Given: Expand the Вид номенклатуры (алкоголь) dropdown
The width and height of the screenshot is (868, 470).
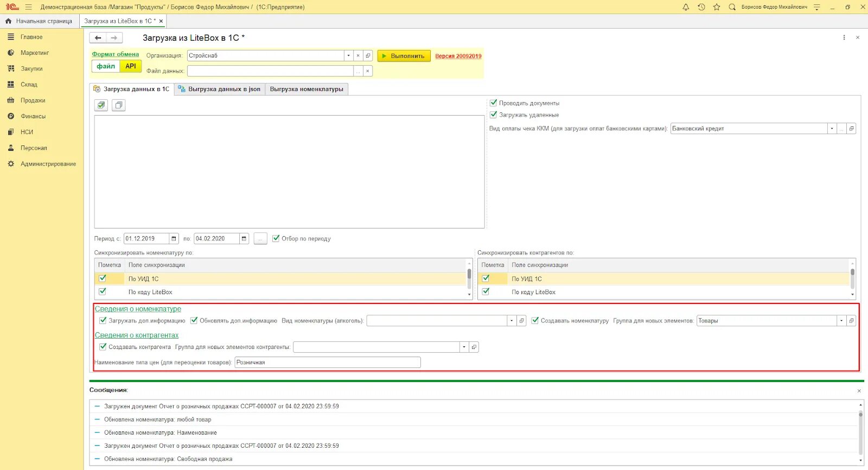Looking at the screenshot, I should (512, 321).
